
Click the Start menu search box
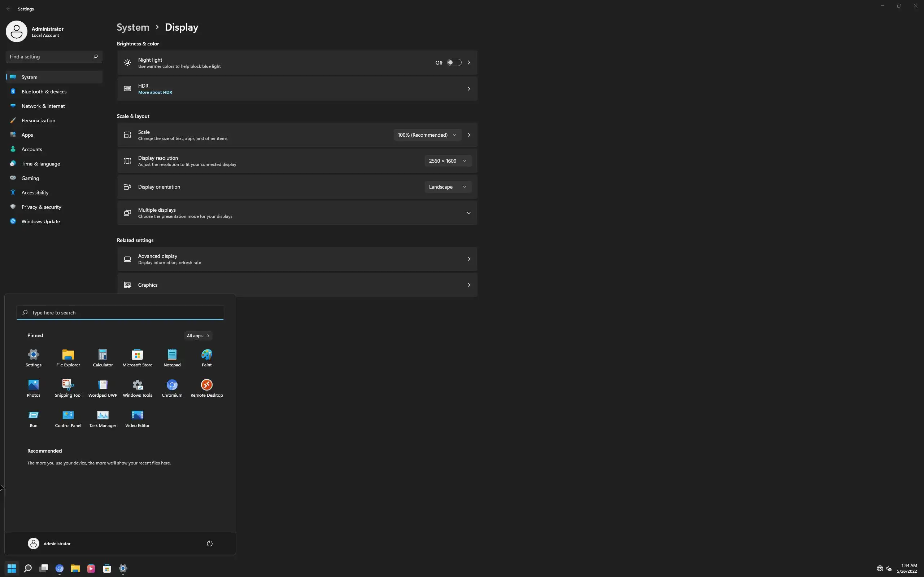pyautogui.click(x=120, y=313)
